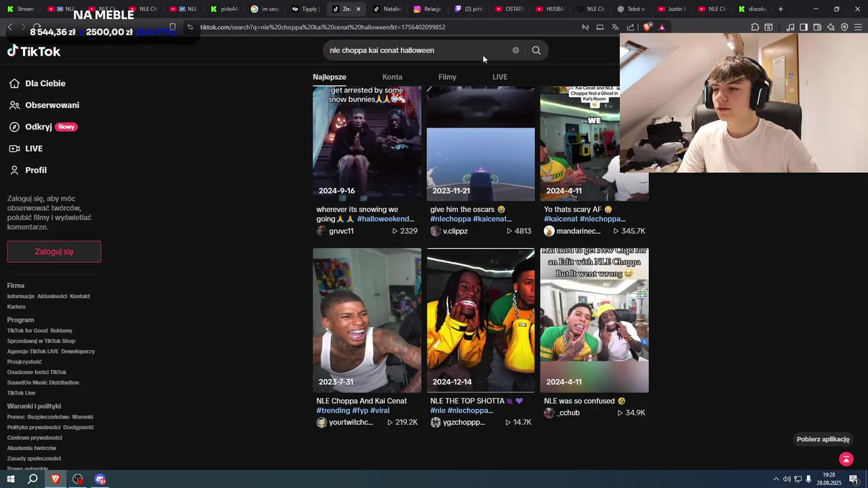Click the search magnifier icon
Image resolution: width=868 pixels, height=488 pixels.
coord(536,50)
